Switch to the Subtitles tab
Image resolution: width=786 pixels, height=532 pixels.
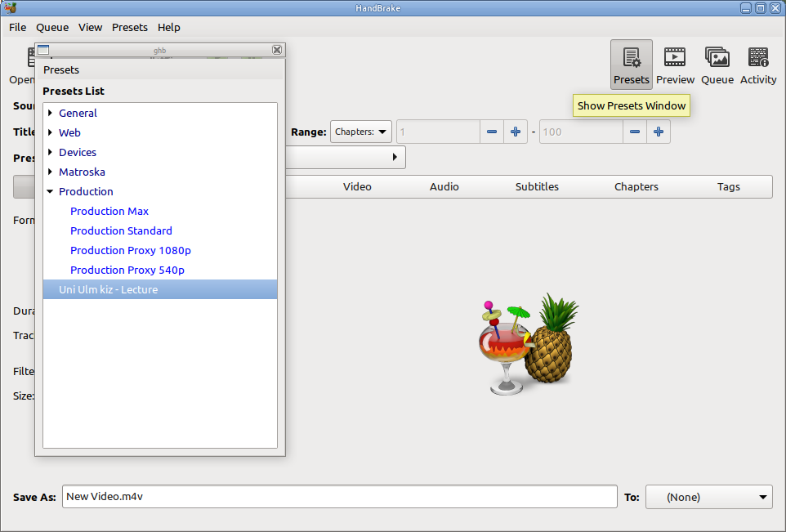(537, 186)
